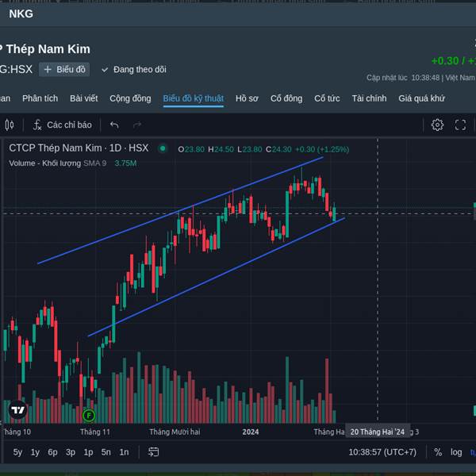The height and width of the screenshot is (476, 476).
Task: Set range to 5n
Action: (106, 452)
